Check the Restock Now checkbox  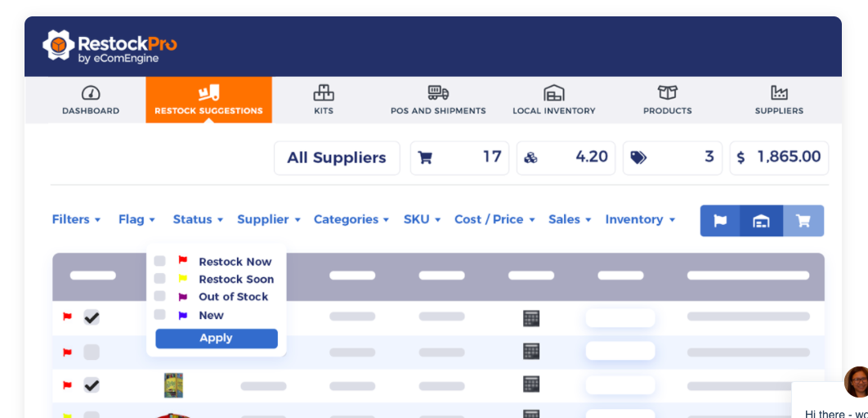point(159,261)
